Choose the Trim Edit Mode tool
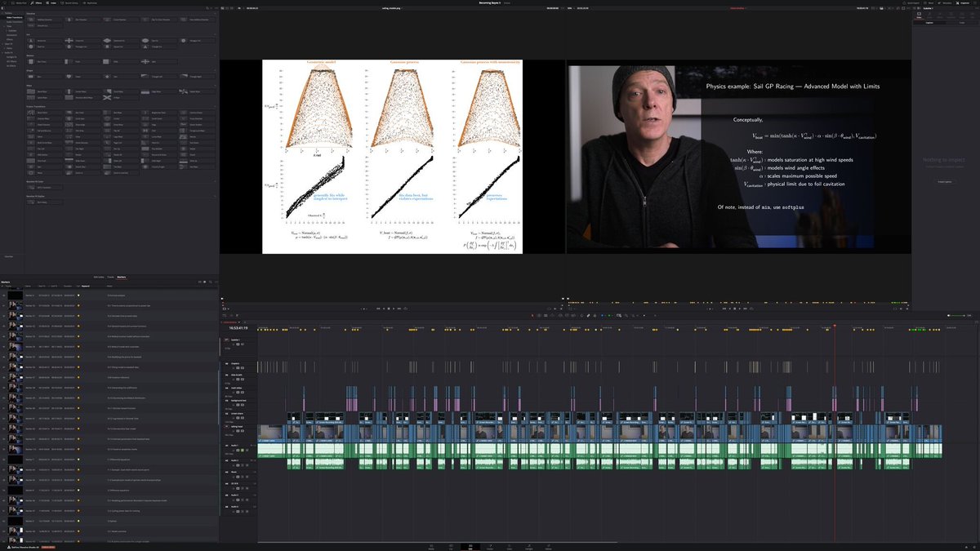This screenshot has width=980, height=551. pos(539,315)
